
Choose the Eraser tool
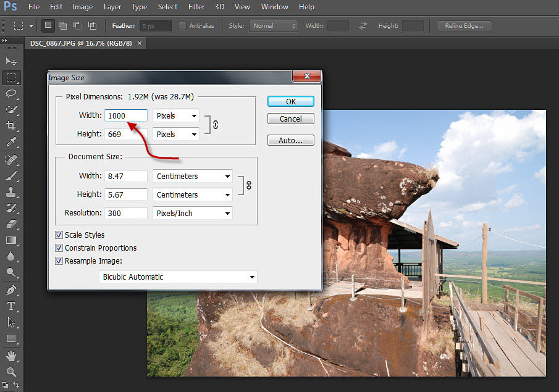(x=11, y=224)
